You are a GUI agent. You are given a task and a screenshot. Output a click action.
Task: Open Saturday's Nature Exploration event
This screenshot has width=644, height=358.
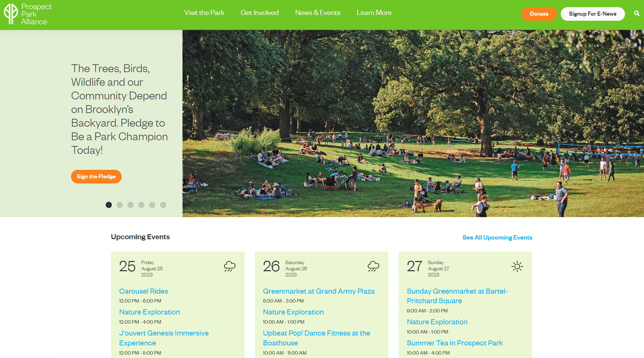pos(293,312)
